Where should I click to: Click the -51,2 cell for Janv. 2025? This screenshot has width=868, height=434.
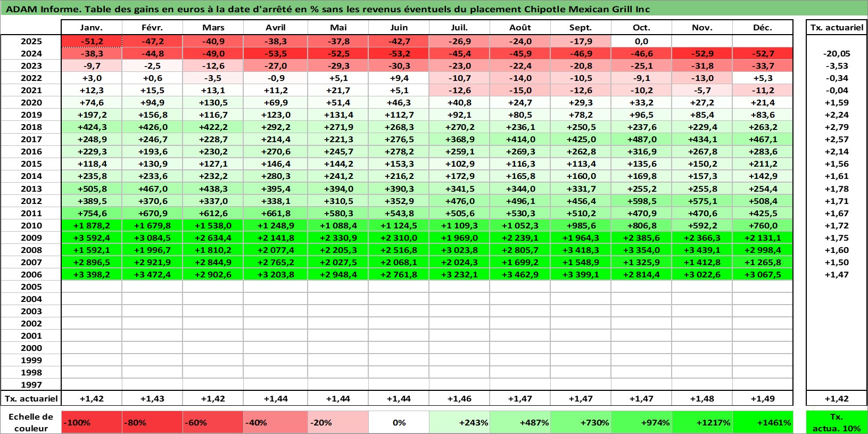[92, 41]
